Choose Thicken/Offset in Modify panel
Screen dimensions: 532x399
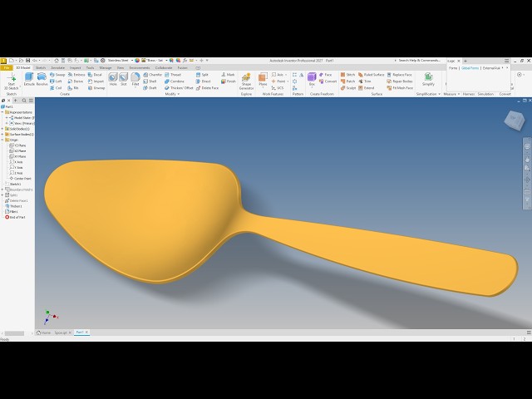pos(179,88)
